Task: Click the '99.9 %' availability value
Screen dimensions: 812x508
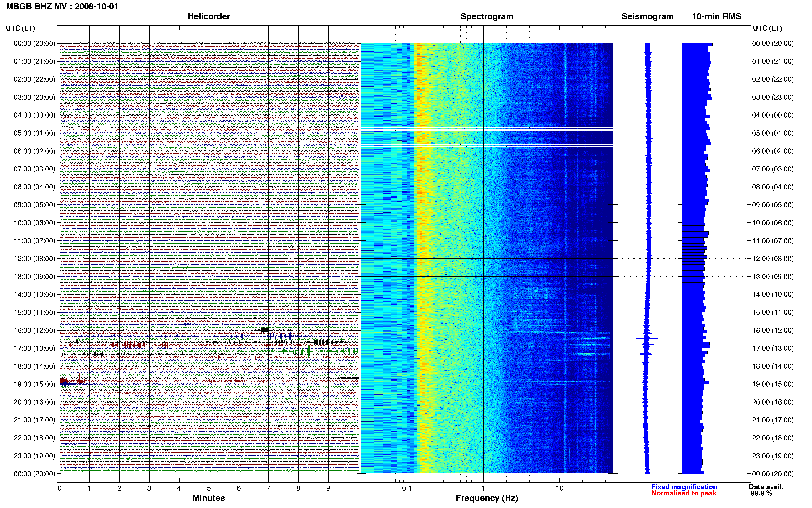Action: click(x=762, y=493)
